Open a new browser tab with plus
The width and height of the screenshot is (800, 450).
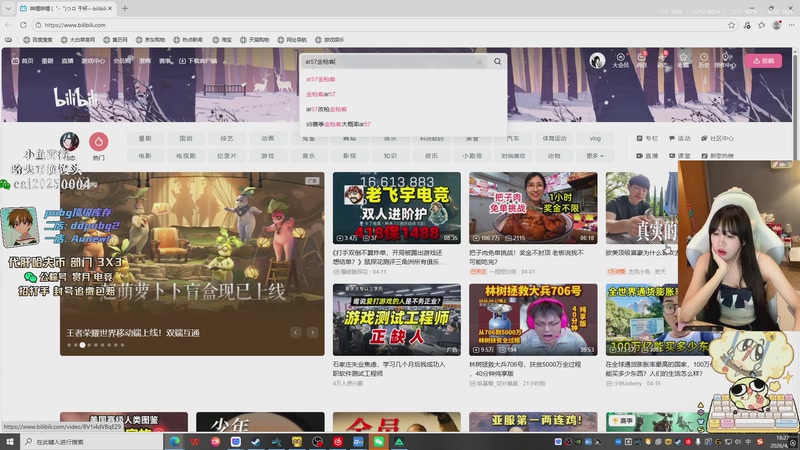point(124,8)
